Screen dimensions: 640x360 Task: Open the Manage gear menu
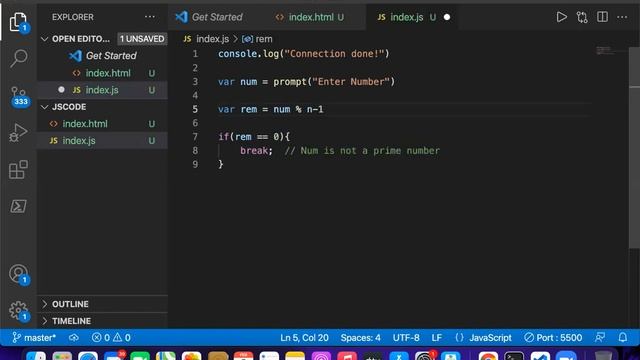click(18, 311)
